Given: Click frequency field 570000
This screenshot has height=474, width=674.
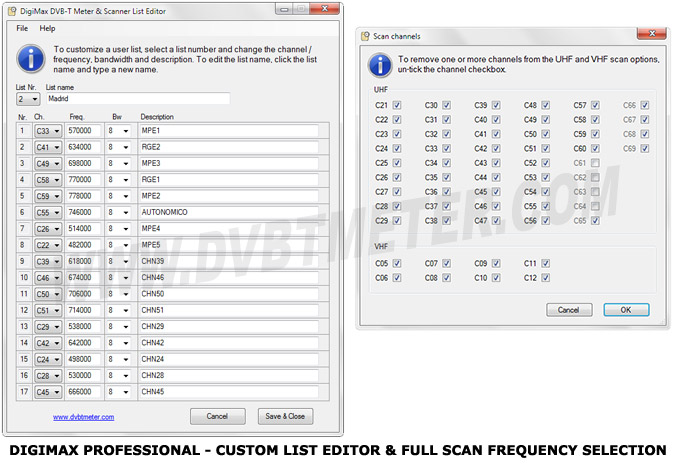Looking at the screenshot, I should (83, 131).
